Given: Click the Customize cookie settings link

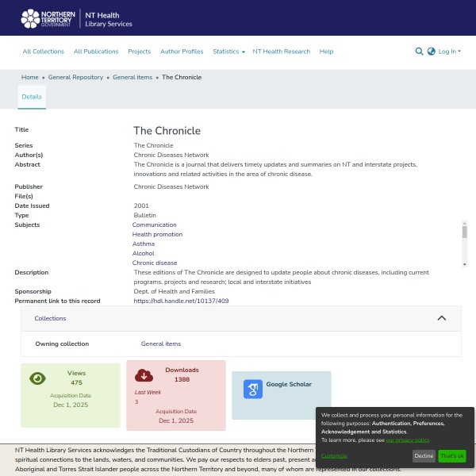Looking at the screenshot, I should tap(334, 456).
